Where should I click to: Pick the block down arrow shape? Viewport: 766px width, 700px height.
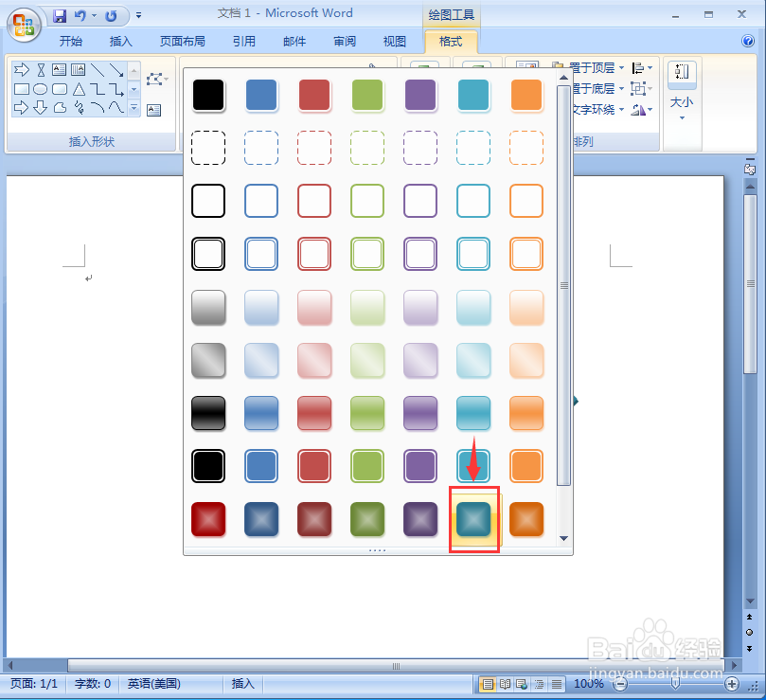(x=41, y=107)
